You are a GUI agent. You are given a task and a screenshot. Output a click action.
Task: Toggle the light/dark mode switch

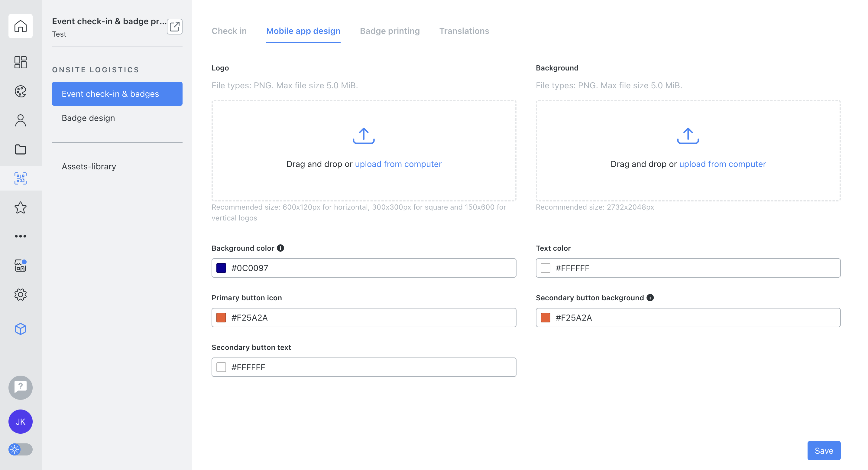21,449
